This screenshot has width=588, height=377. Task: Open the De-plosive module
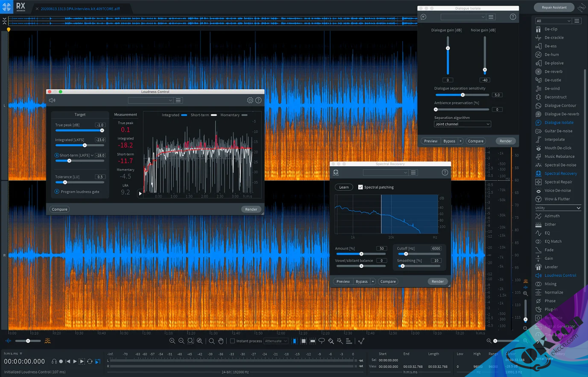click(554, 63)
